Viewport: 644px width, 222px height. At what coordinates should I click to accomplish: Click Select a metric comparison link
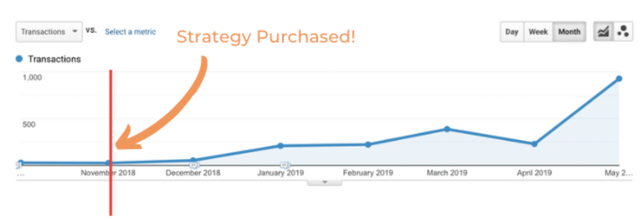point(130,32)
